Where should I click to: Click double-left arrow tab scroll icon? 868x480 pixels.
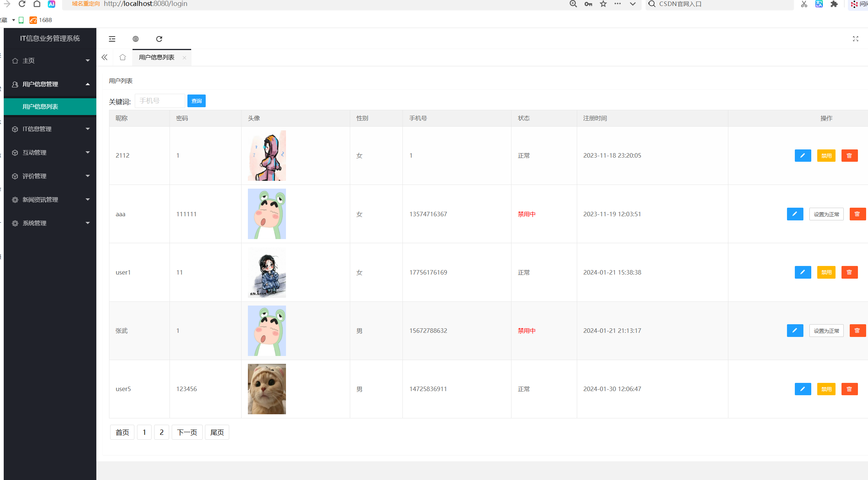coord(105,57)
